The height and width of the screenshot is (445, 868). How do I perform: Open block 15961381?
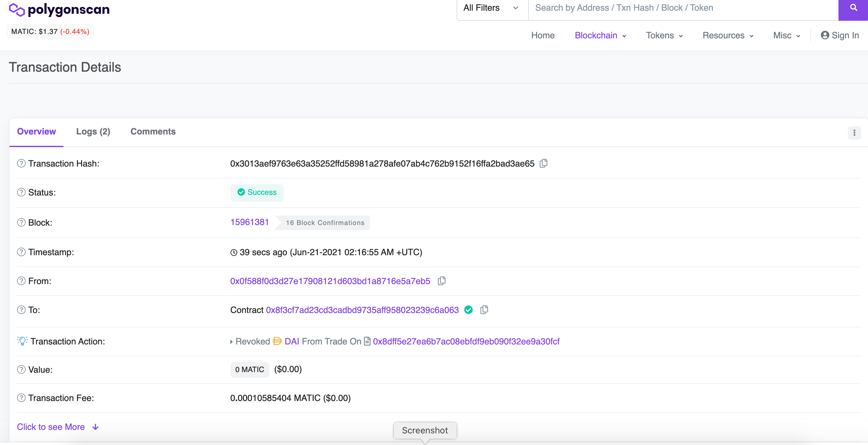250,222
